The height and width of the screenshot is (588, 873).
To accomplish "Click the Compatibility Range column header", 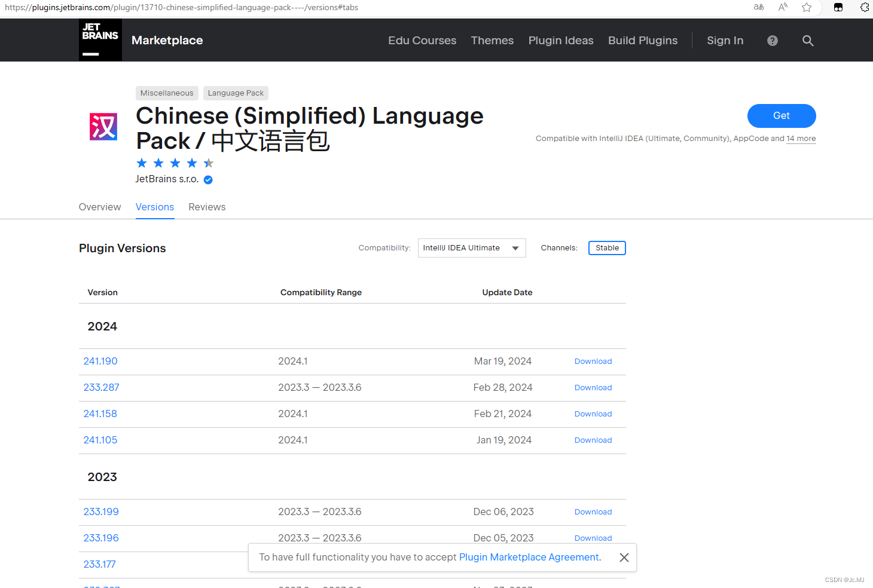I will pos(321,293).
